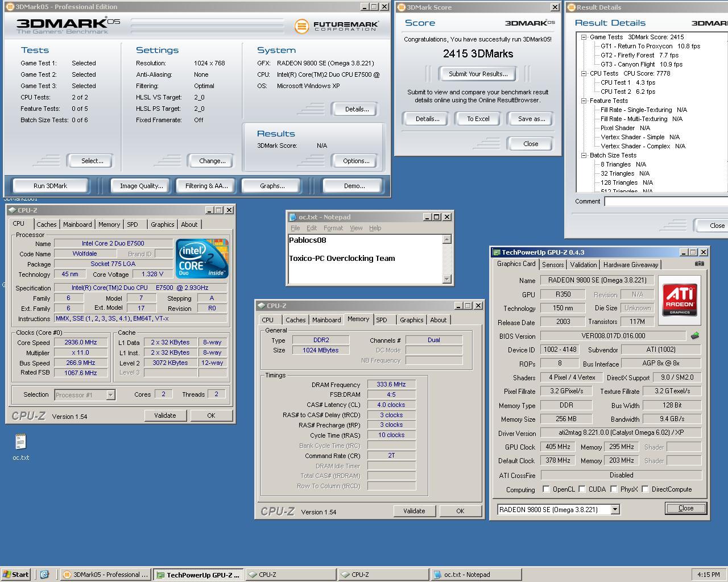The width and height of the screenshot is (728, 582).
Task: Open About tab in CPU-Z processor window
Action: [x=189, y=225]
